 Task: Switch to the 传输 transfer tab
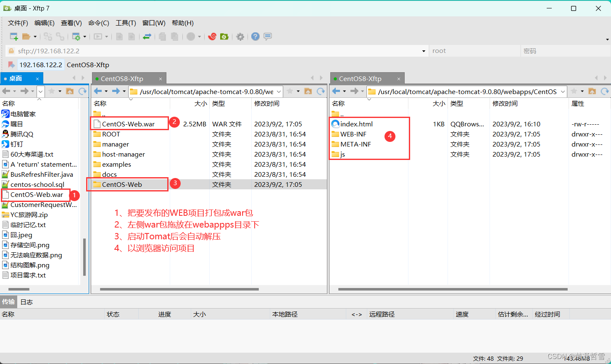tap(8, 302)
